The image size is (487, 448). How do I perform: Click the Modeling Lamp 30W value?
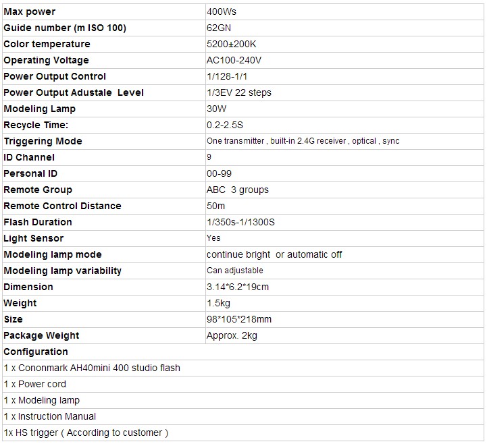217,109
